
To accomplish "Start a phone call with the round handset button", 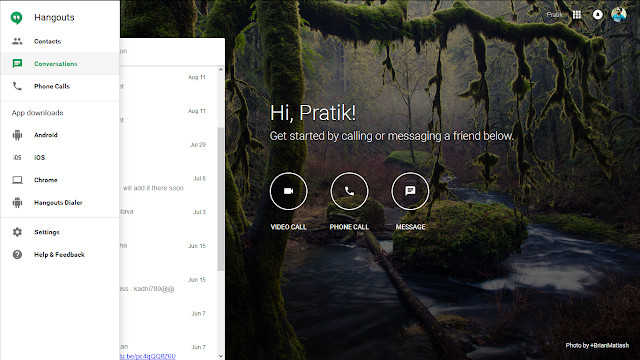I will tap(349, 191).
